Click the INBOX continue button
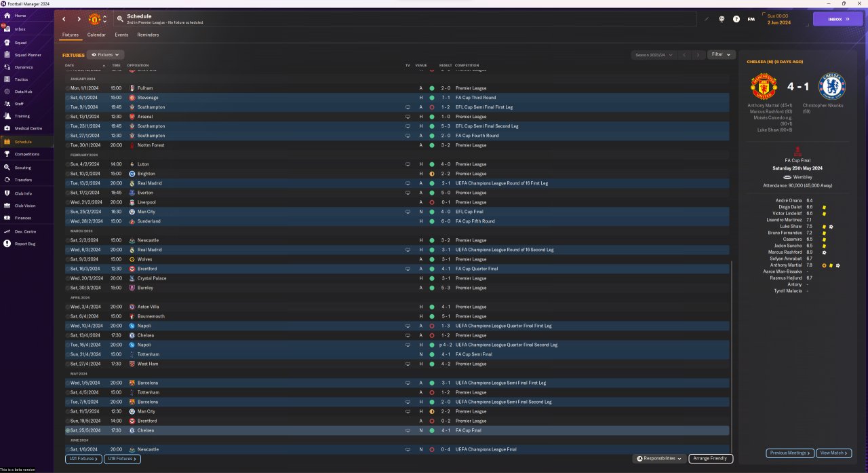The height and width of the screenshot is (473, 868). [838, 19]
